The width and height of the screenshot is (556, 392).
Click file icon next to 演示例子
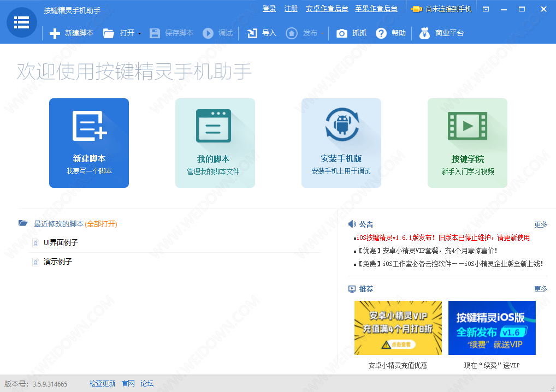pyautogui.click(x=36, y=262)
